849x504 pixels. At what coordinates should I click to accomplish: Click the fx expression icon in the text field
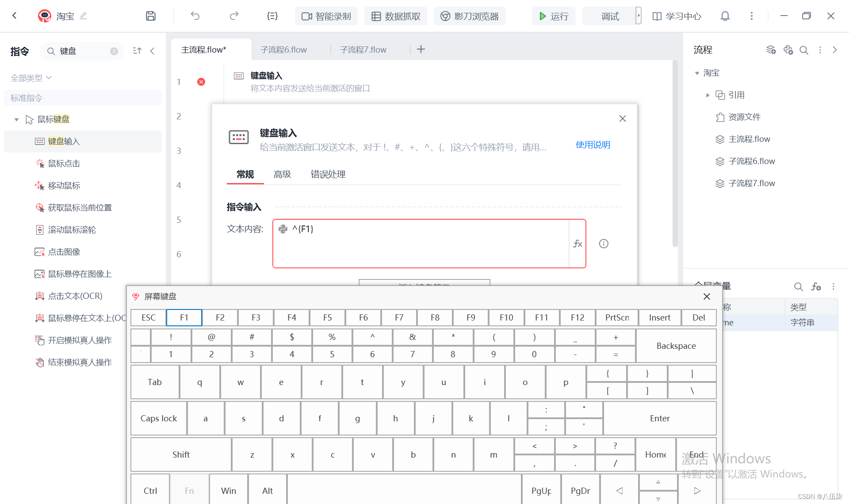pos(577,244)
